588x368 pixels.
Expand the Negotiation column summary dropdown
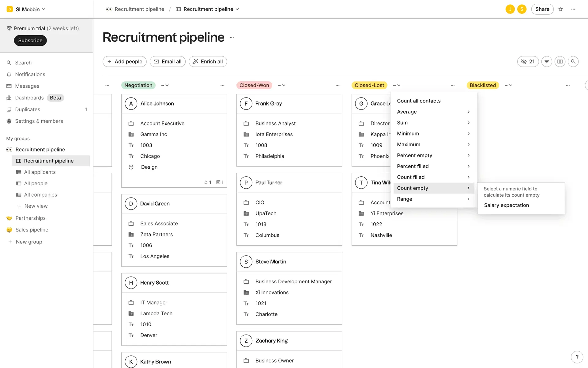click(165, 85)
